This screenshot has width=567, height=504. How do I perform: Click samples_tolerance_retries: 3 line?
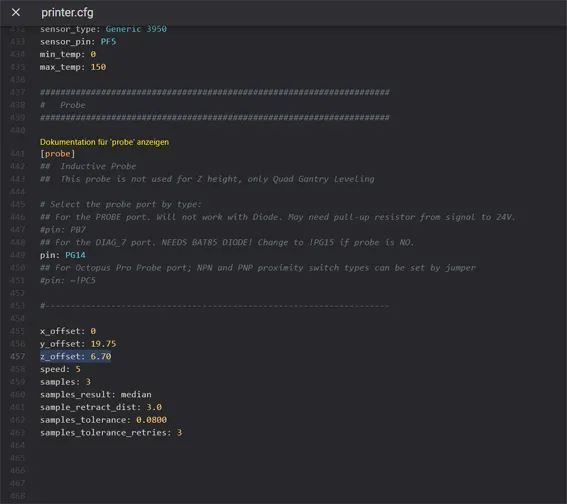click(111, 432)
